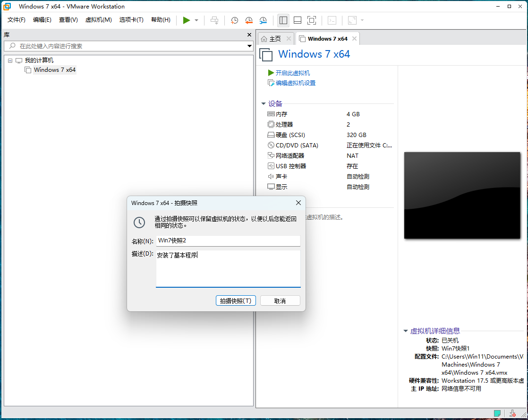Toggle the library sidebar view icon
Screen dimensions: 528x420
click(283, 20)
